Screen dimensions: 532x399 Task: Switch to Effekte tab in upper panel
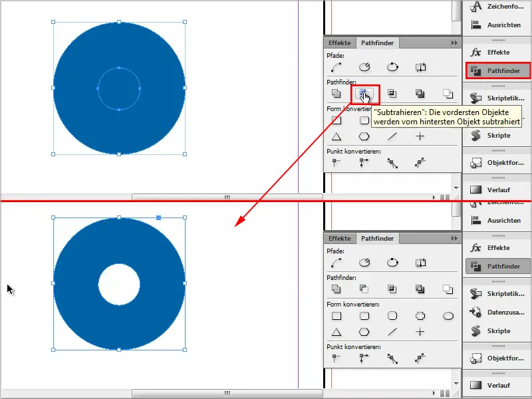point(340,43)
